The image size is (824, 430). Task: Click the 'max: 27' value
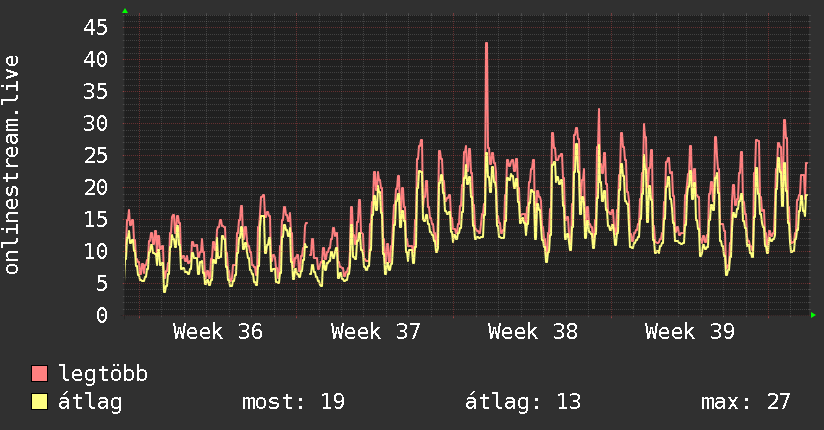click(745, 402)
